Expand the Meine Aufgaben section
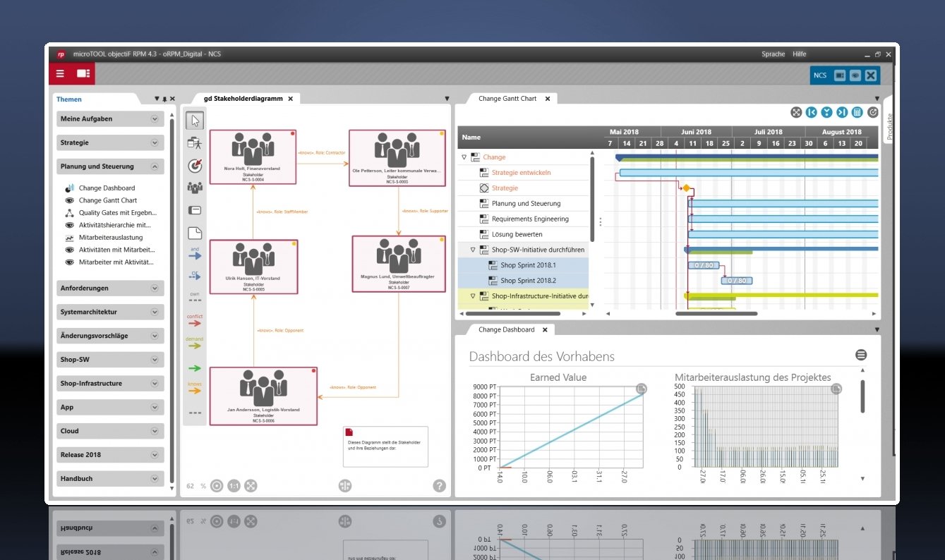The image size is (945, 560). pos(155,119)
